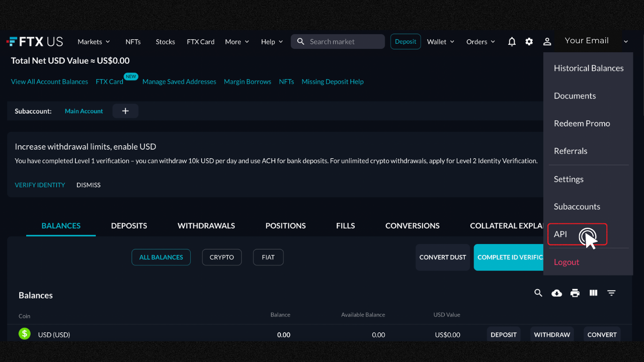Open Missing Deposit Help link
The height and width of the screenshot is (362, 644).
click(x=333, y=81)
